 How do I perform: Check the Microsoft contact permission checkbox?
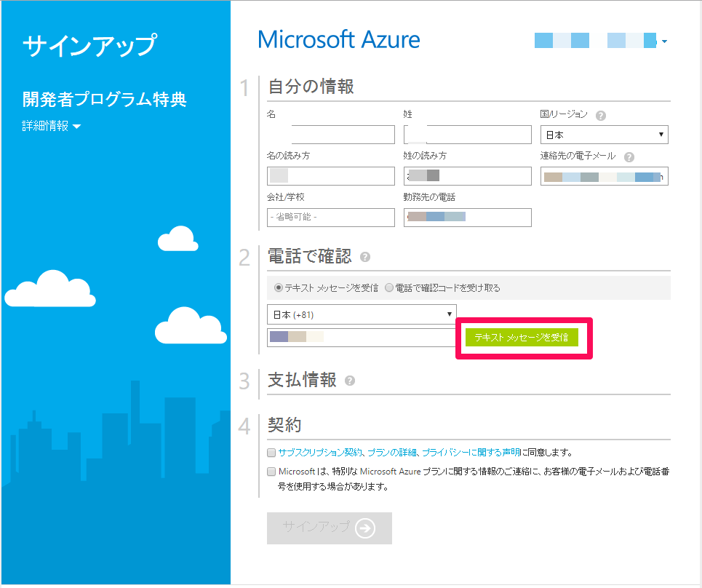271,471
